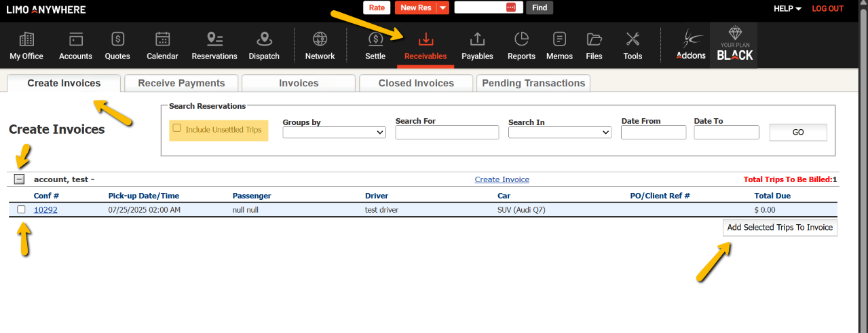
Task: Open the New Res dropdown arrow
Action: [443, 8]
